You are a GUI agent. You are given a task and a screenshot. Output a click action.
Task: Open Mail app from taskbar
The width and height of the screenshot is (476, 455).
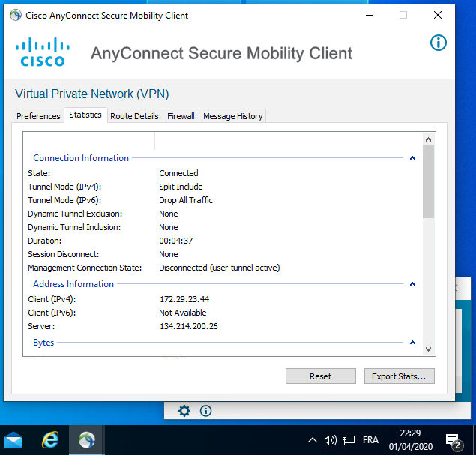click(13, 440)
